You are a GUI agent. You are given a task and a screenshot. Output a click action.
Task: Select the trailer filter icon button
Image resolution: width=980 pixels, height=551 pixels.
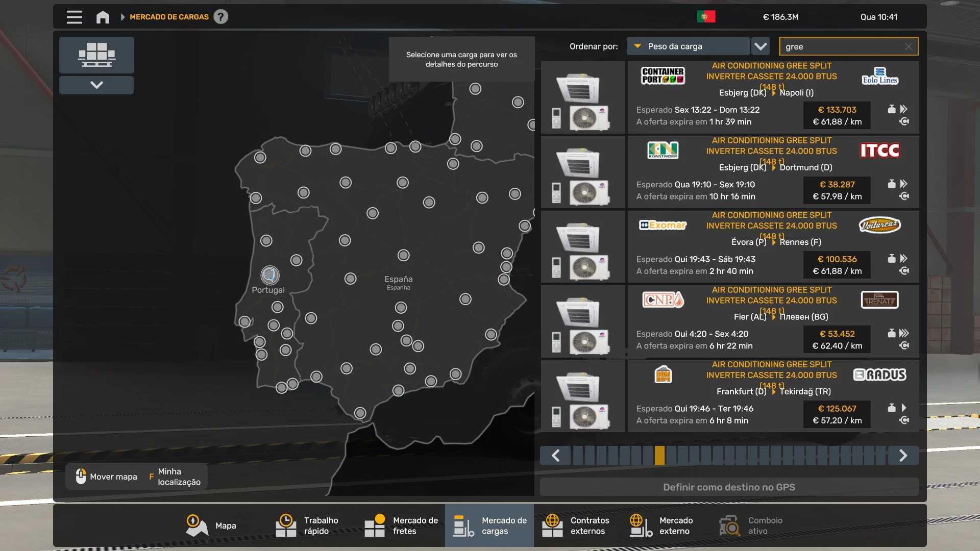pos(96,55)
